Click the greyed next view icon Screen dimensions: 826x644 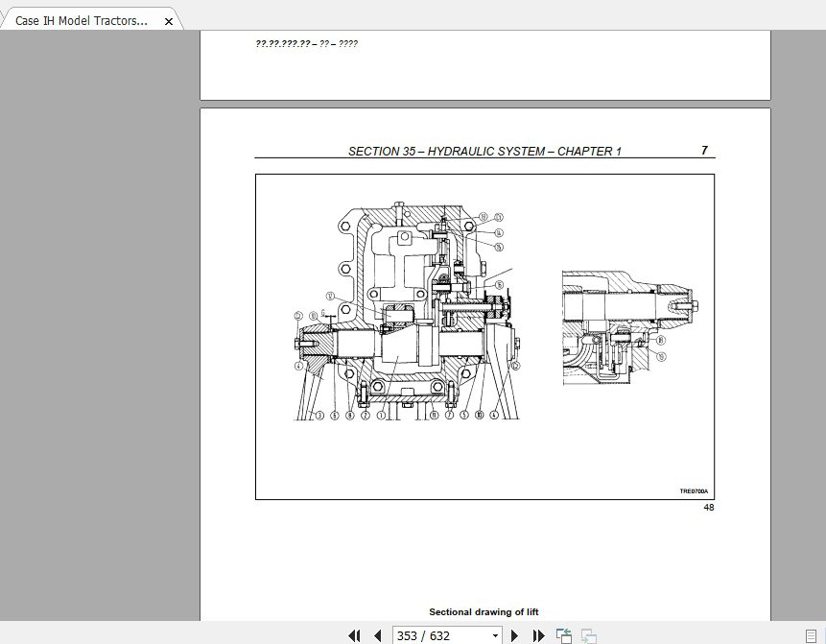tap(588, 635)
